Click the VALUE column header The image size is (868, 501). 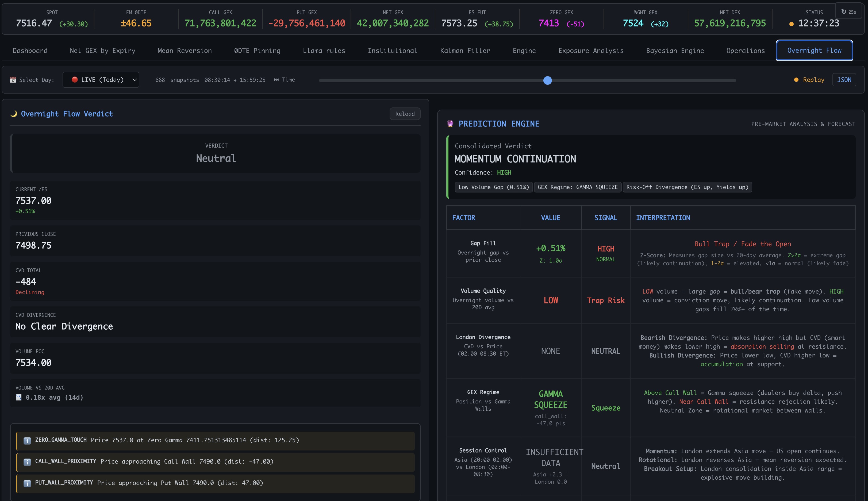tap(550, 218)
